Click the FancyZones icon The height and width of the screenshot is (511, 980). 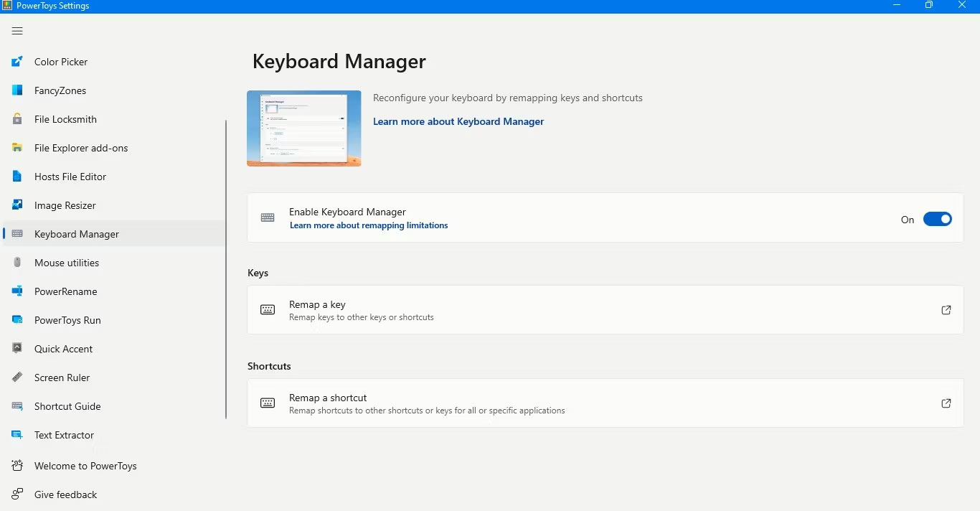coord(17,90)
